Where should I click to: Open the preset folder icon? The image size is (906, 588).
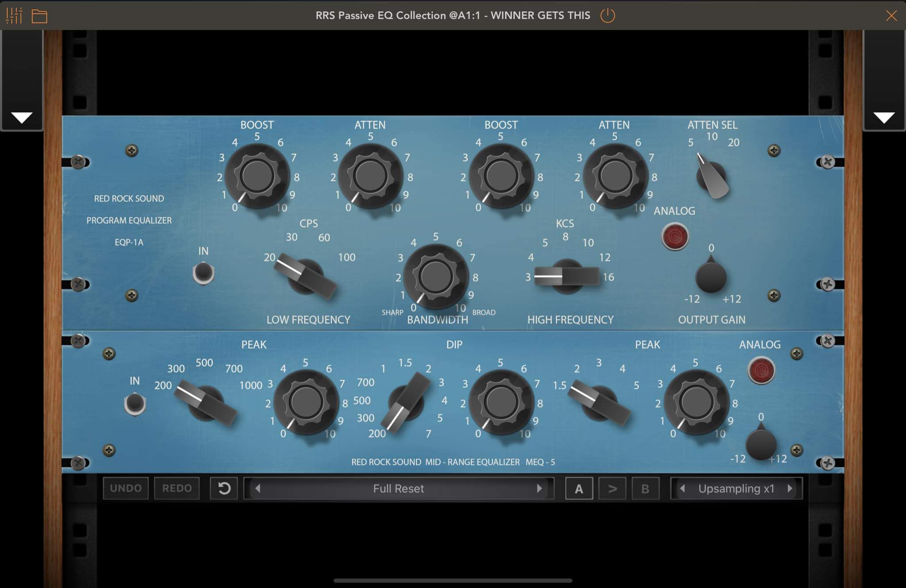(x=39, y=16)
